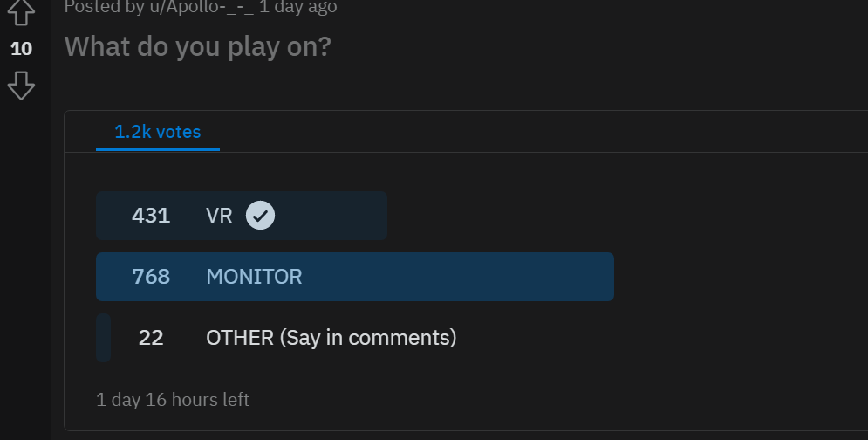Viewport: 868px width, 440px height.
Task: Click the VR result bar's right end
Action: 381,216
